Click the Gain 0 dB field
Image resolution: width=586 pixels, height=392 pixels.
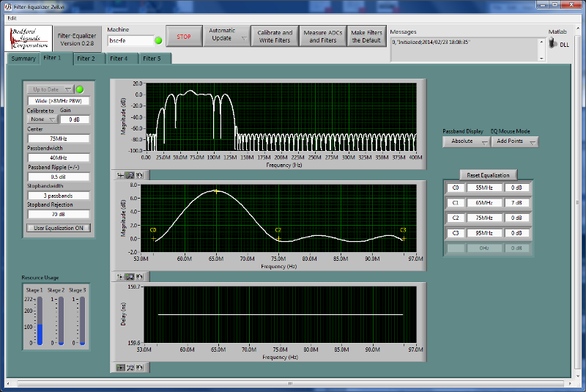coord(75,119)
